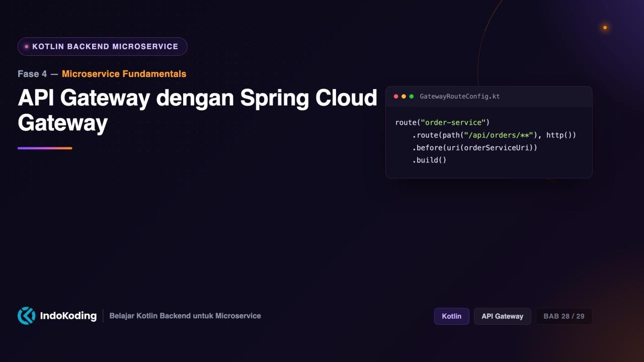
Task: Click the code line route("order-service")
Action: click(x=443, y=122)
